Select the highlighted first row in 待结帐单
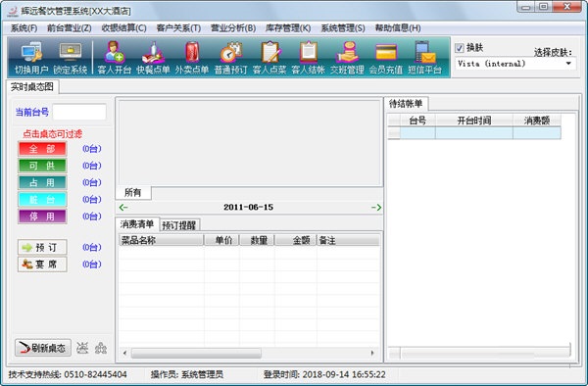Viewport: 588px width, 386px height. (x=474, y=132)
